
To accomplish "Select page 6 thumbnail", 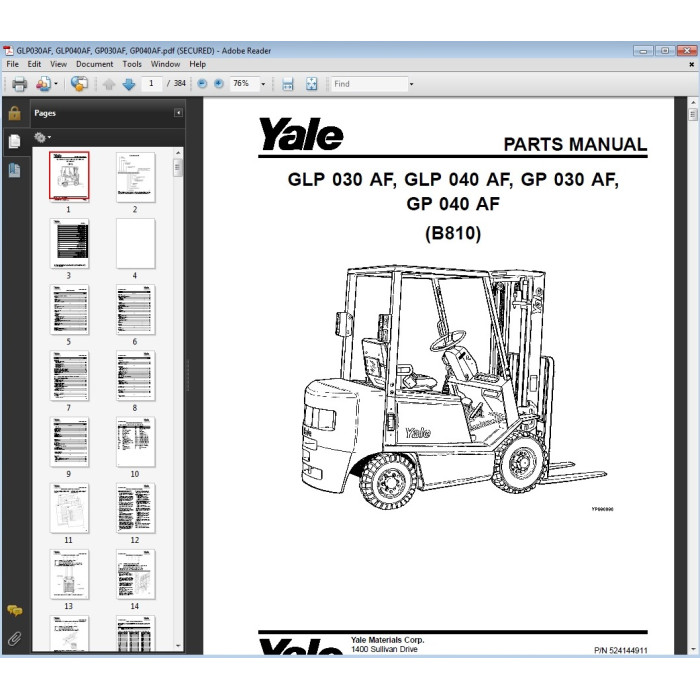I will click(135, 309).
